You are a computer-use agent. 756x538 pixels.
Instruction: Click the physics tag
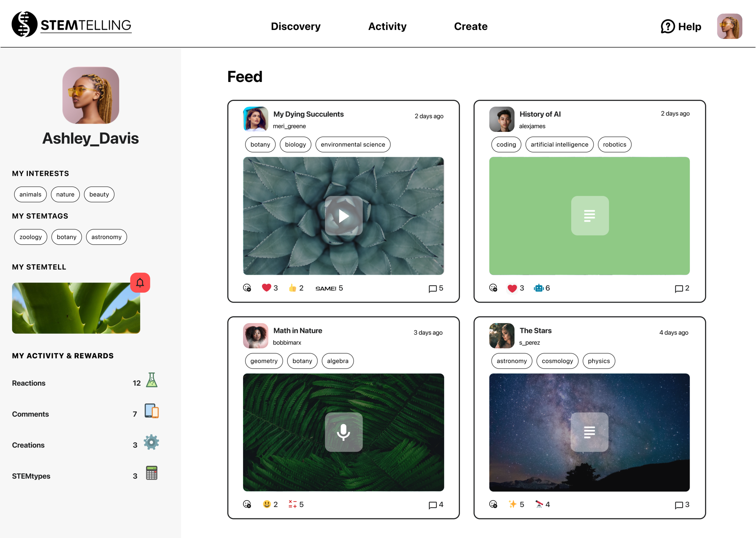tap(599, 361)
